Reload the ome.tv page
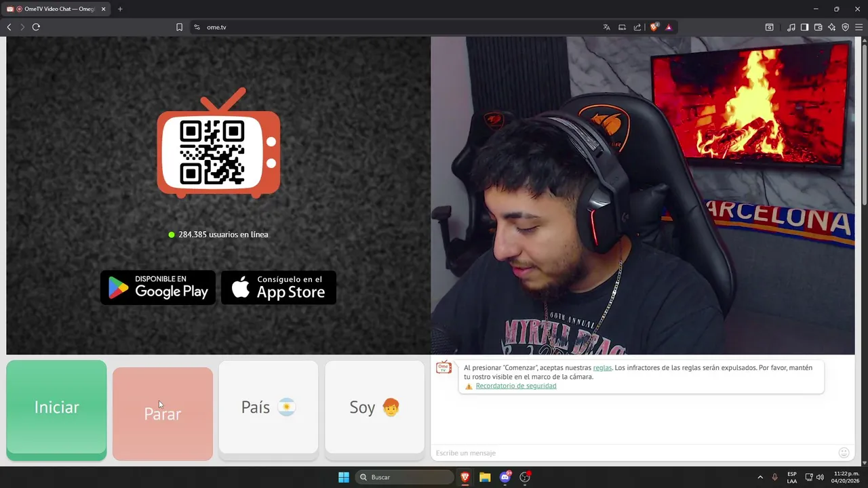868x488 pixels. [36, 27]
